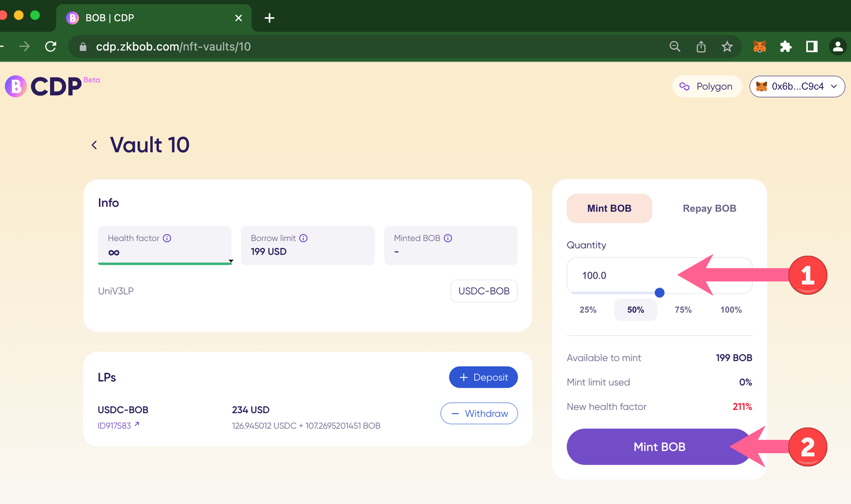The width and height of the screenshot is (851, 504).
Task: Open Minted BOB info tooltip icon
Action: [448, 238]
